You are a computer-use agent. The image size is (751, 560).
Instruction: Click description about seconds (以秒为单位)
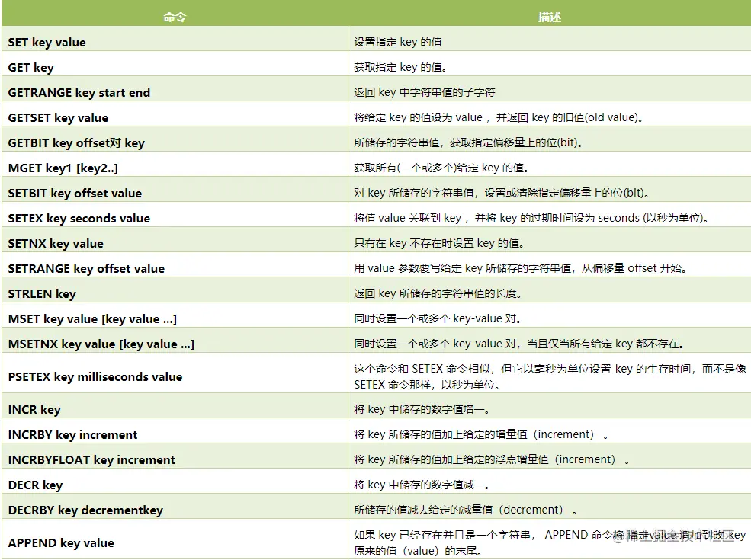[531, 218]
